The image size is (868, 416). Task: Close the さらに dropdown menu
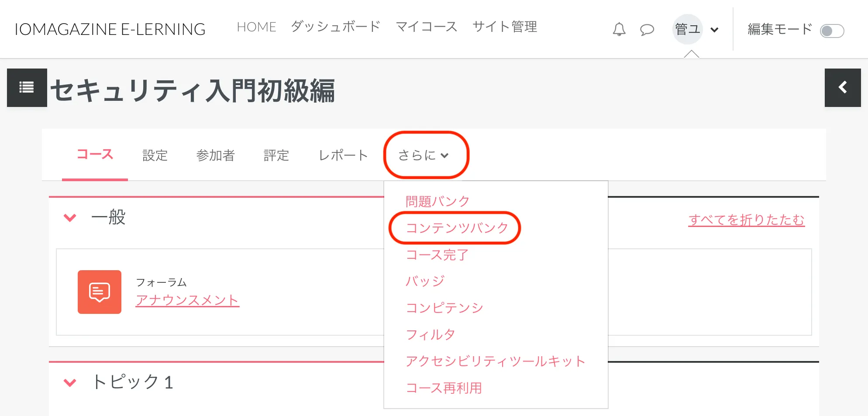tap(423, 155)
